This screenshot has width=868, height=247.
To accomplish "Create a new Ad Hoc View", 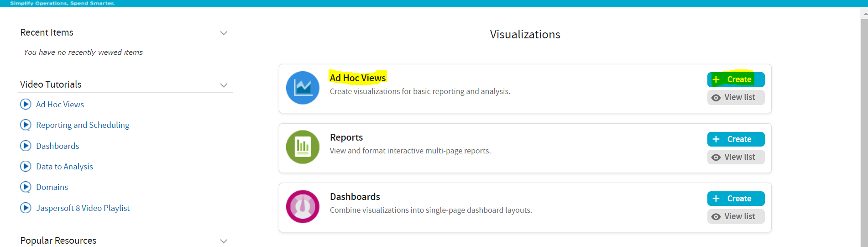I will [736, 79].
